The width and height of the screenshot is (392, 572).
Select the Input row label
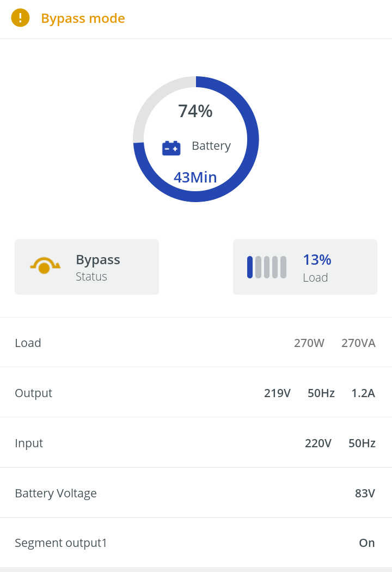coord(29,443)
